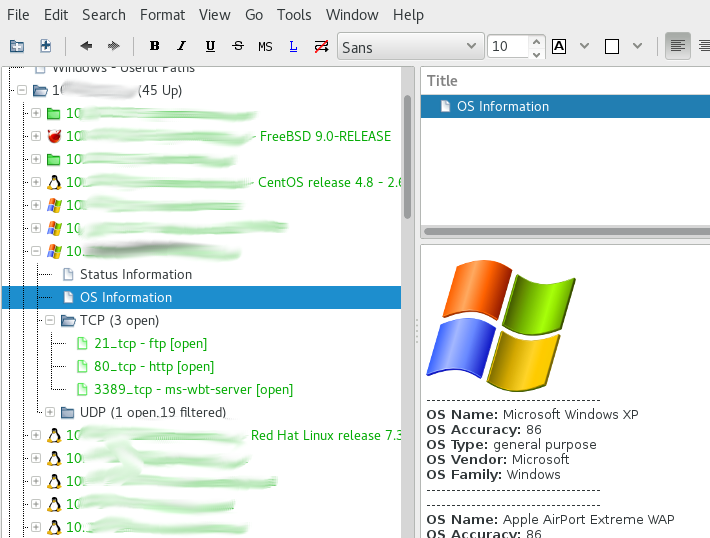
Task: Clear formatting with the red-slash icon
Action: coord(321,46)
